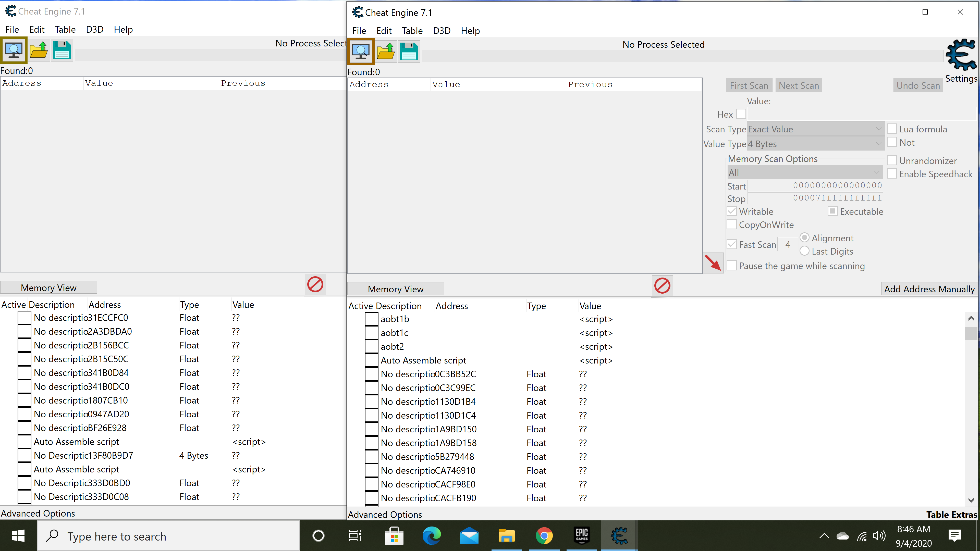Click the save floppy disk icon left window
Image resolution: width=980 pixels, height=551 pixels.
[x=62, y=51]
